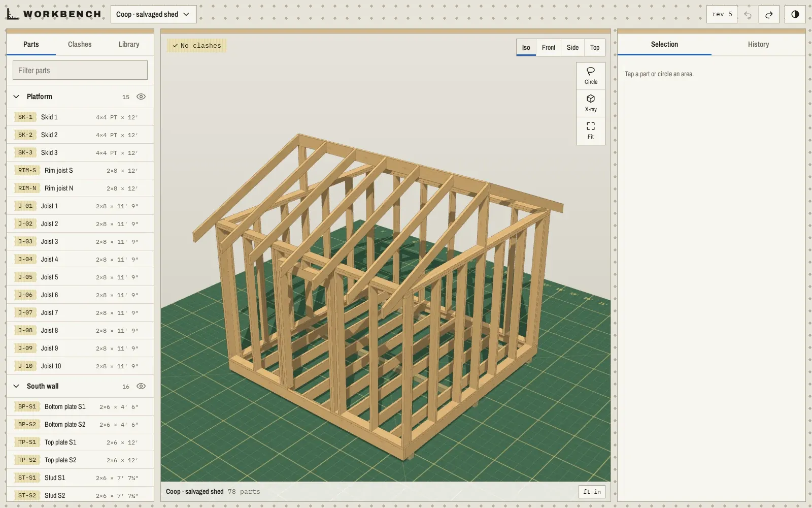The image size is (812, 508).
Task: Fit the model to the viewport
Action: [591, 131]
